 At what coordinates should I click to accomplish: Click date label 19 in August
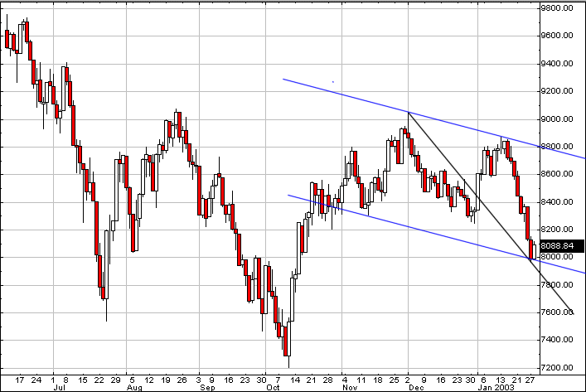(166, 380)
